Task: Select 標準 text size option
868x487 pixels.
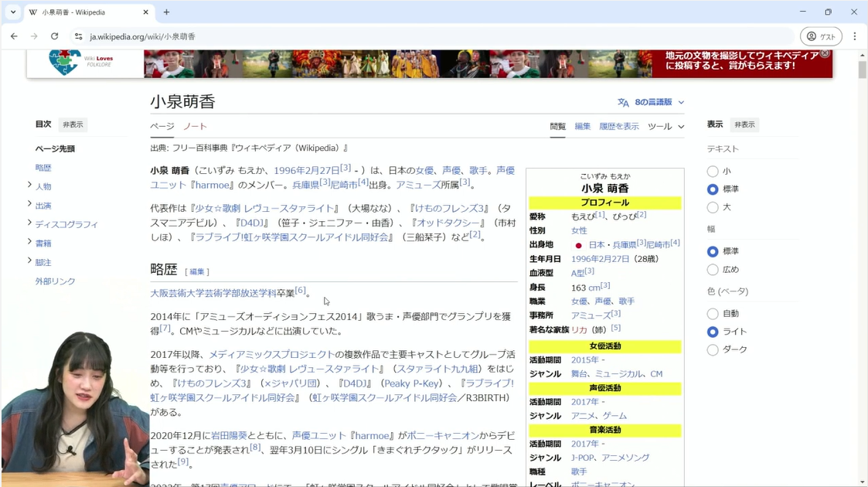Action: pyautogui.click(x=713, y=189)
